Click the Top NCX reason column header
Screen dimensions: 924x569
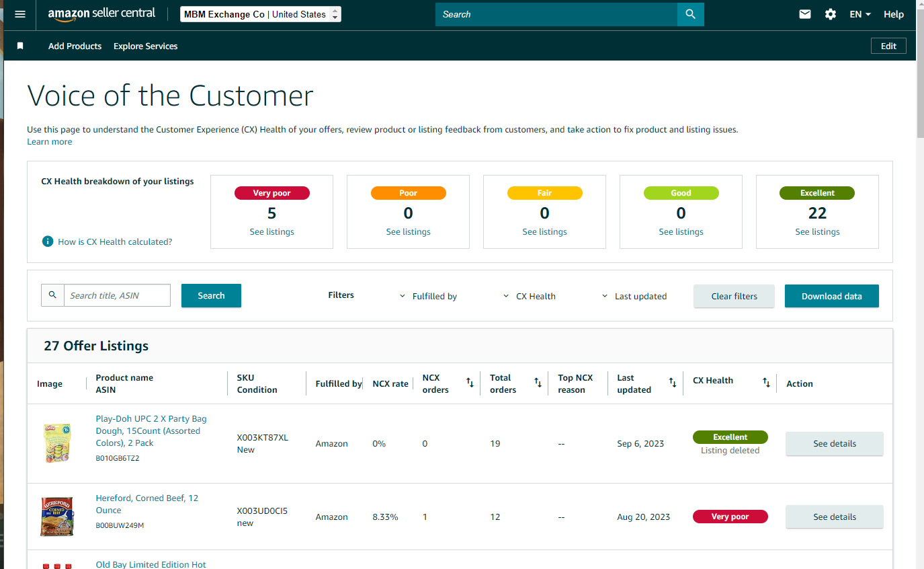pyautogui.click(x=575, y=383)
